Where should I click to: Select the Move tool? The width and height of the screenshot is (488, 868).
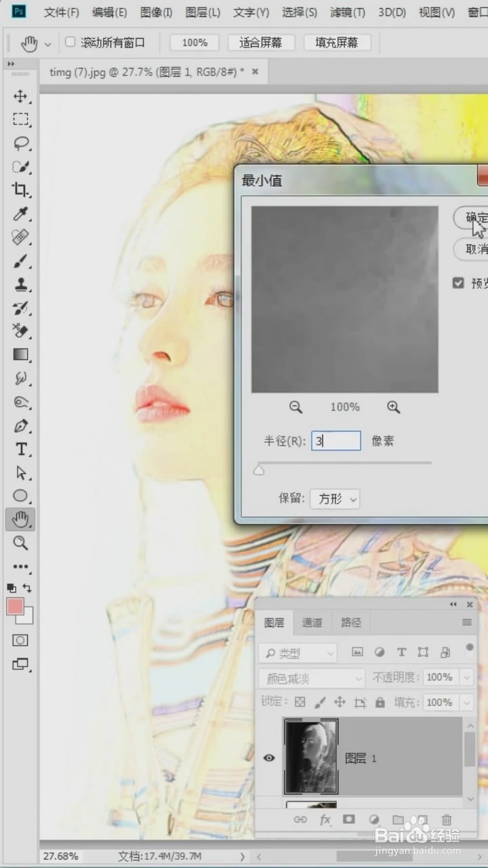point(20,96)
